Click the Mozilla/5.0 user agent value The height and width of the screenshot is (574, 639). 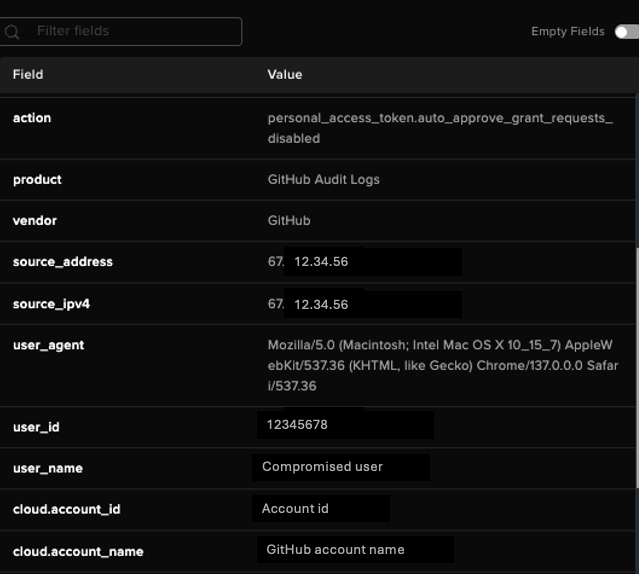pos(443,365)
